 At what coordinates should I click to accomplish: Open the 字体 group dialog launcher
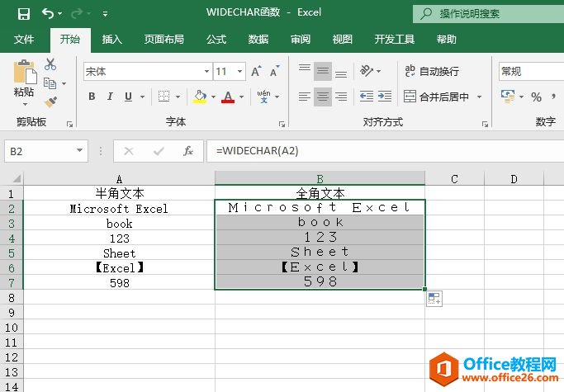282,124
